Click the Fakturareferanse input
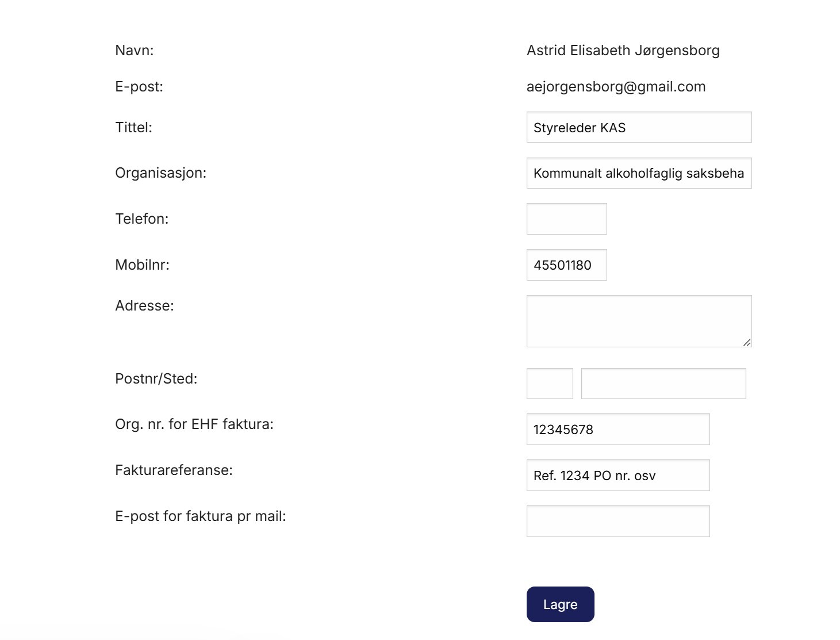 pos(618,475)
